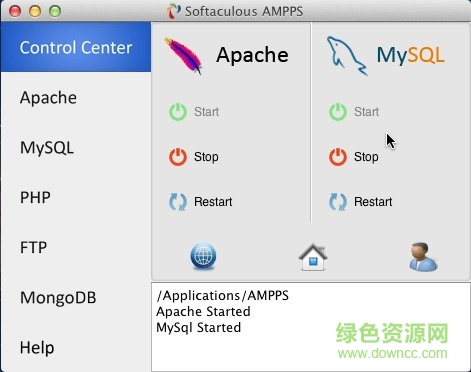Minimize the window with the yellow button

coord(35,11)
